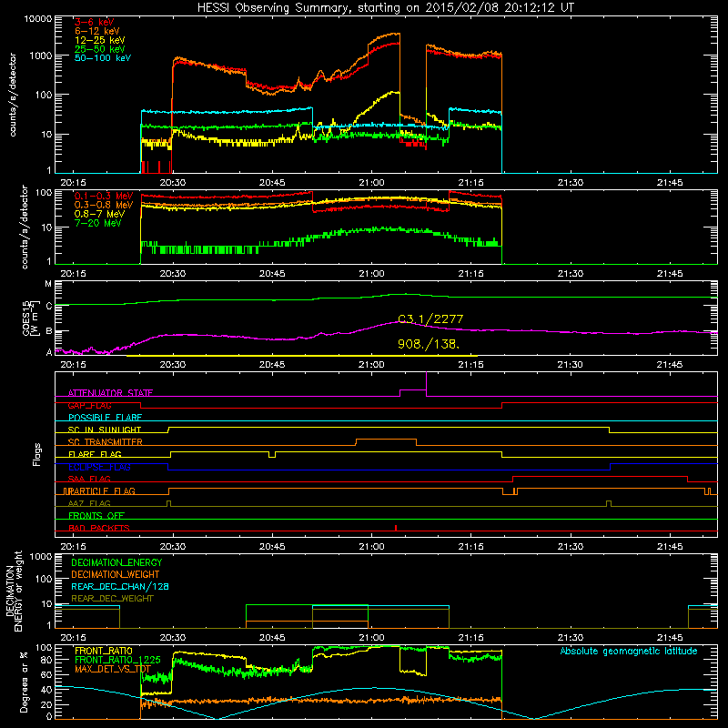
Task: Select the FRONTS_OFF flag label
Action: click(x=96, y=515)
